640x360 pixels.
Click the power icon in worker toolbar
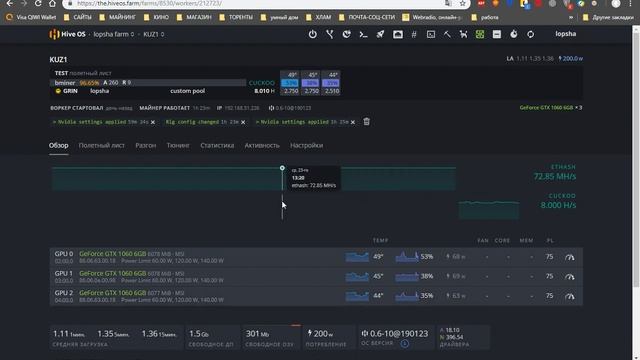(x=312, y=34)
